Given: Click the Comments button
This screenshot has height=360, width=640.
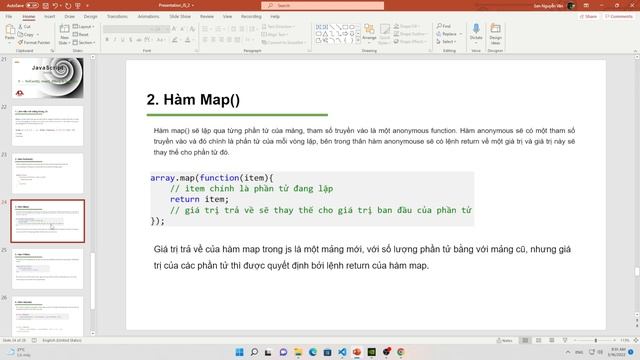Looking at the screenshot, I should point(619,17).
